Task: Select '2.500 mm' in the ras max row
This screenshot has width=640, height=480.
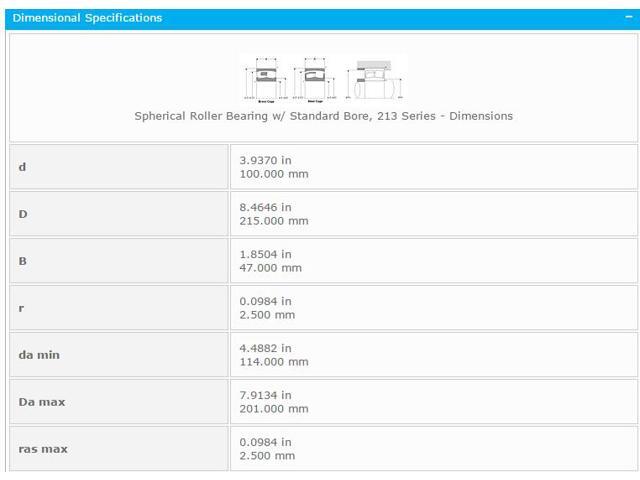Action: 267,456
